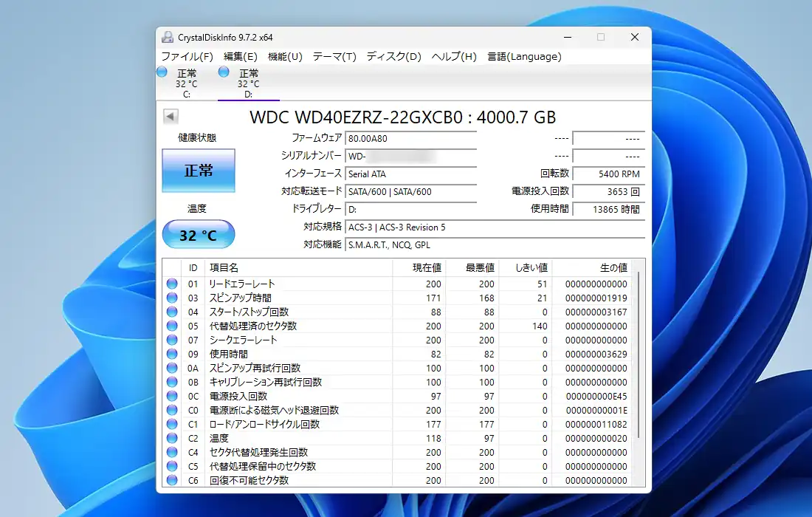Click the firmware field showing 80.00A80
Viewport: 812px width, 517px height.
[x=410, y=138]
